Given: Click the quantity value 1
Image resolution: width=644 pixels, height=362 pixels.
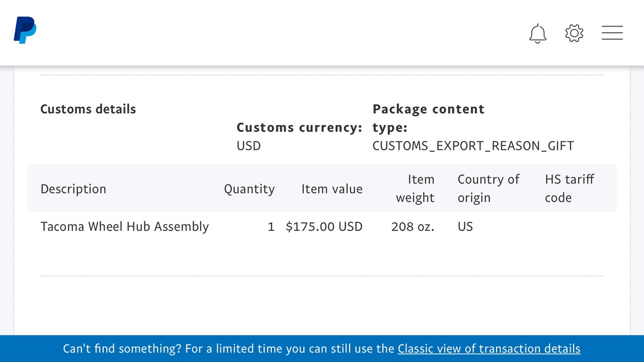Looking at the screenshot, I should pos(271,227).
